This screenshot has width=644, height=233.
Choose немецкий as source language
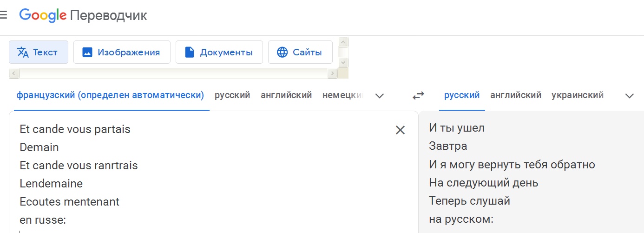(342, 95)
